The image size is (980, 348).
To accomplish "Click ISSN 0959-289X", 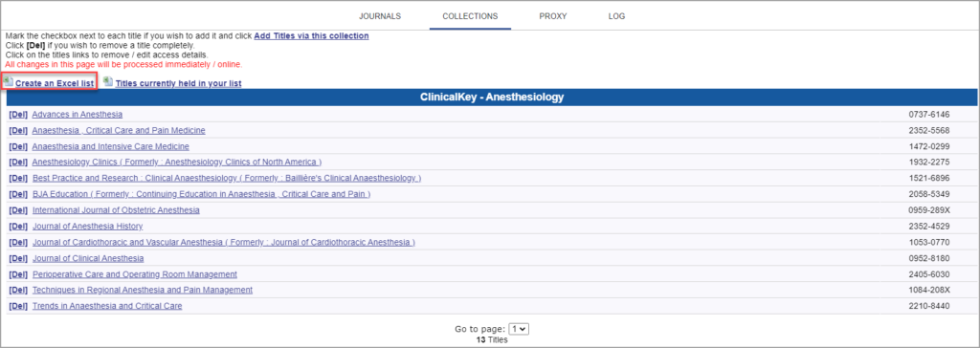I will (x=929, y=210).
